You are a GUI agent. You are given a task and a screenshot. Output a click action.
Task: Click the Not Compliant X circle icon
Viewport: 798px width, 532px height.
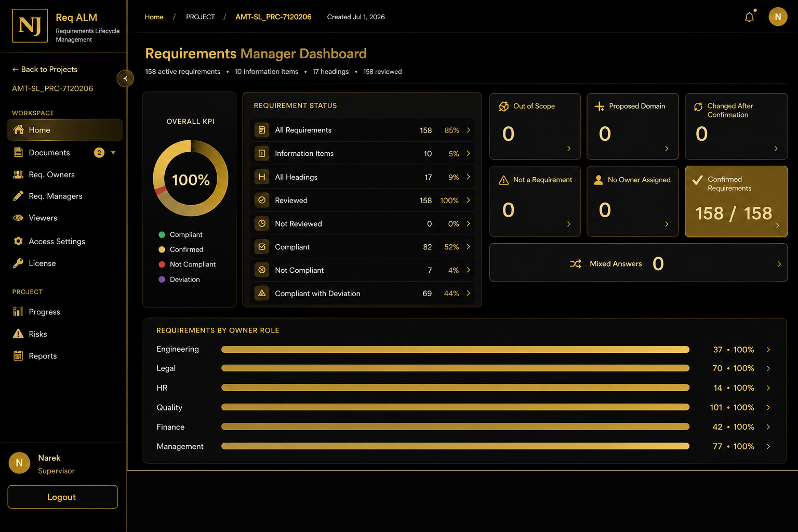pyautogui.click(x=262, y=270)
